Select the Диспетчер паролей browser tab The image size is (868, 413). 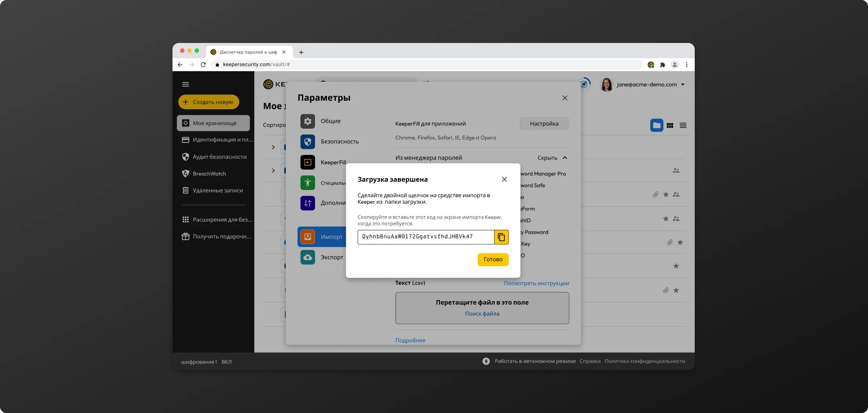coord(249,52)
